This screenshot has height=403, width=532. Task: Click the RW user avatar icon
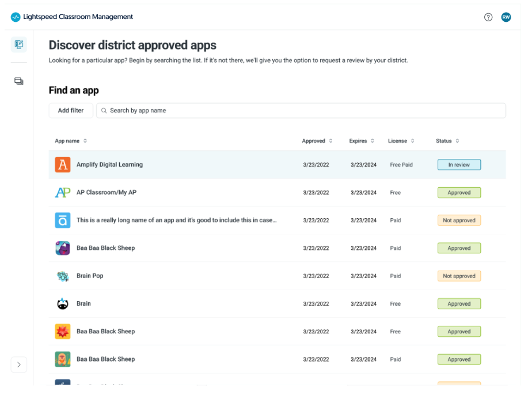click(506, 17)
